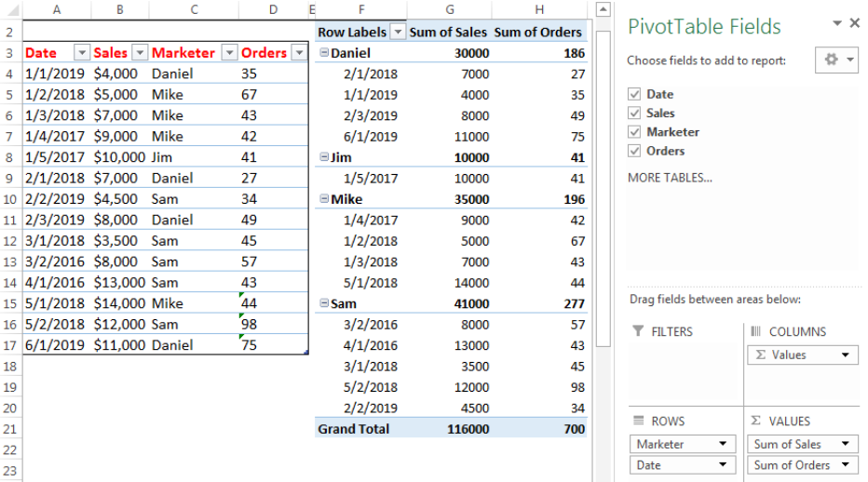The image size is (868, 482).
Task: Open the task pane options arrow
Action: [x=837, y=23]
